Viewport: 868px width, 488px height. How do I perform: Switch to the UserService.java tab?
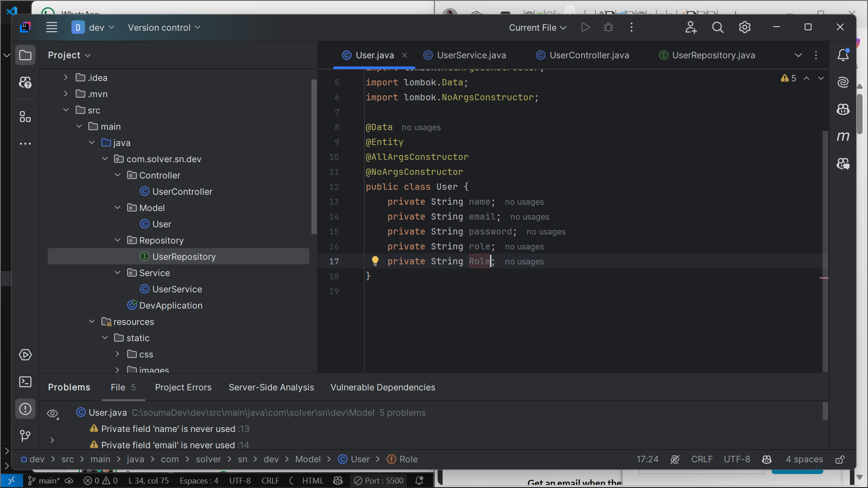coord(471,55)
